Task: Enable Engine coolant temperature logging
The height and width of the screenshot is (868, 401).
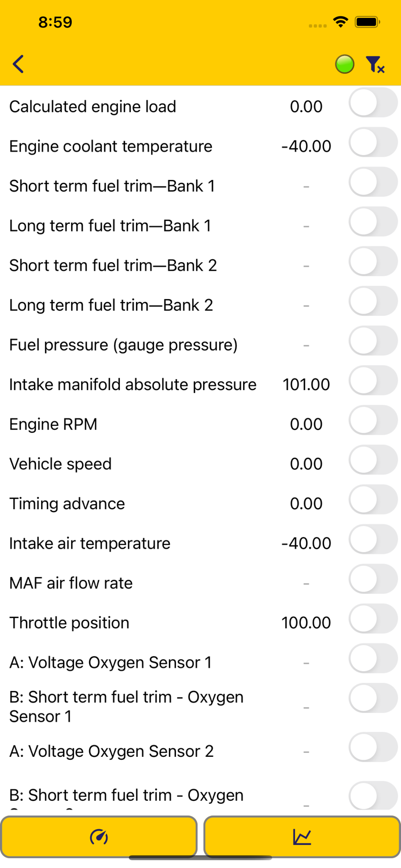Action: click(373, 141)
